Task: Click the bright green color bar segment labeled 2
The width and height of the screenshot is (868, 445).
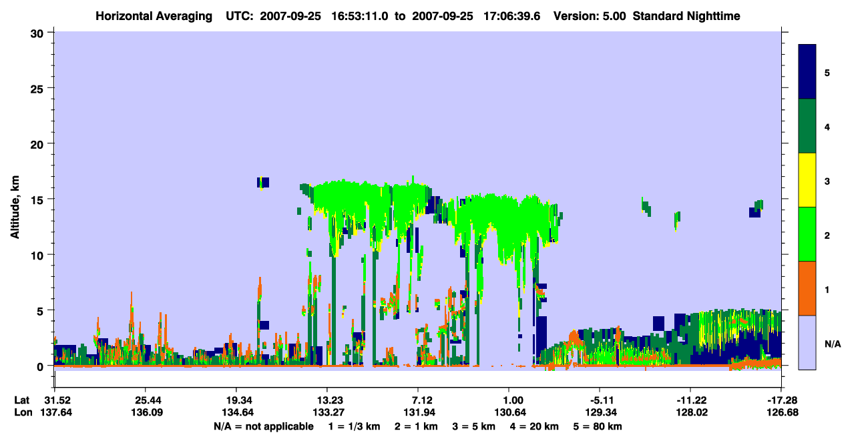Action: 807,234
